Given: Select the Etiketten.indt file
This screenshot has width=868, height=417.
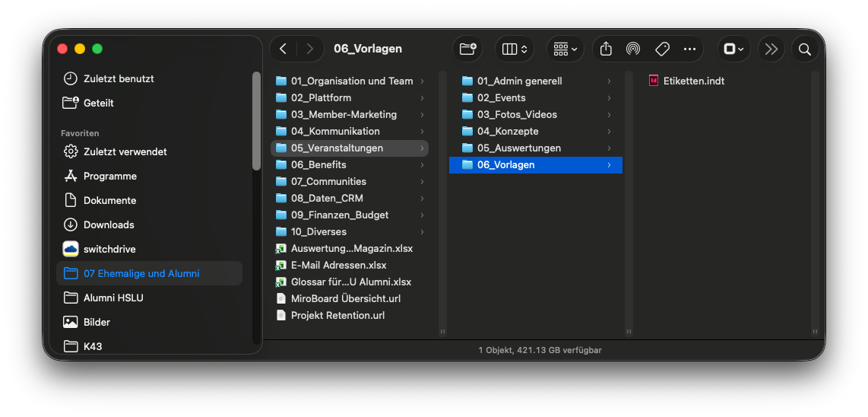Looking at the screenshot, I should pyautogui.click(x=693, y=81).
